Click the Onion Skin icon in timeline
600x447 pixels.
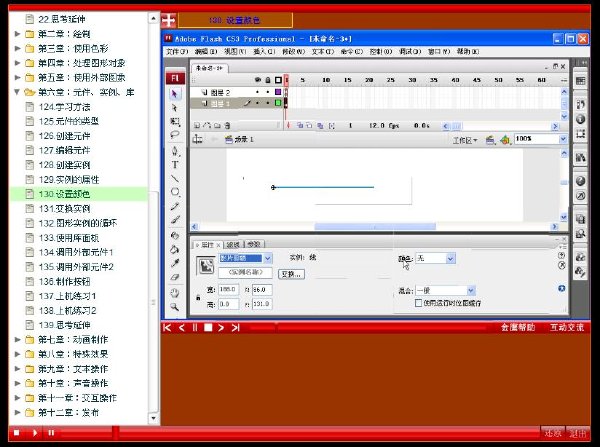coord(300,126)
